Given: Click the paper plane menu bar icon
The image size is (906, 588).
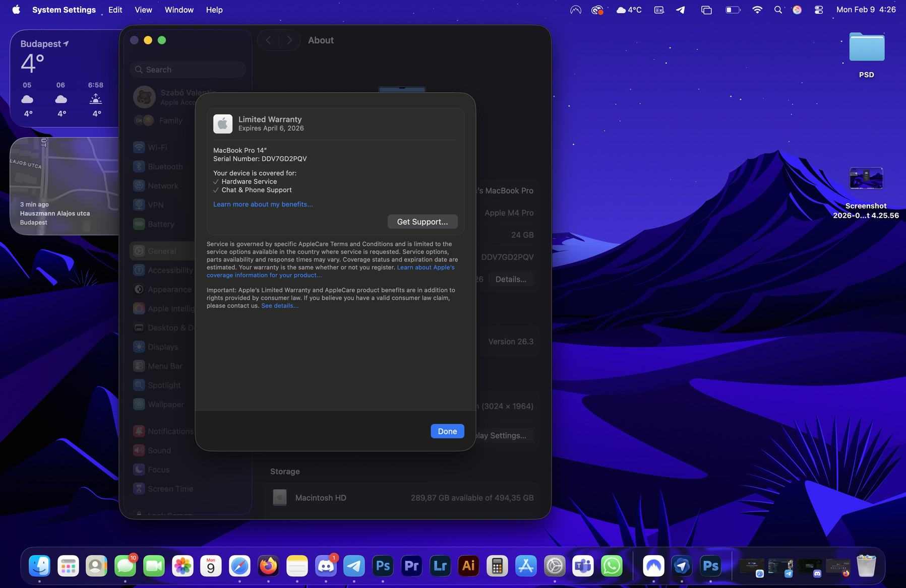Looking at the screenshot, I should click(681, 10).
